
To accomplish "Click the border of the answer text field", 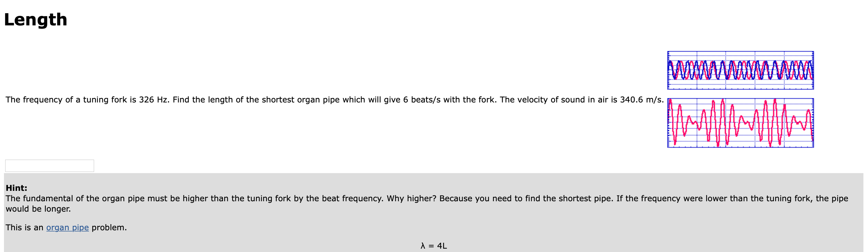I will point(49,160).
